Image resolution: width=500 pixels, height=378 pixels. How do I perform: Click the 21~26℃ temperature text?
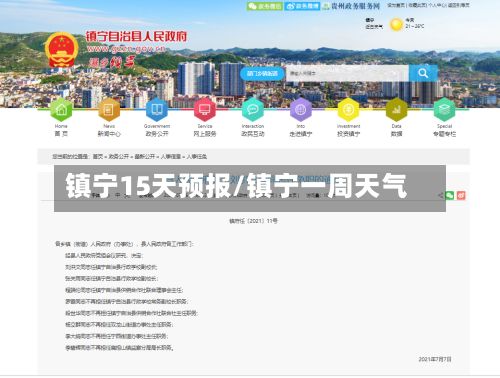coord(415,26)
